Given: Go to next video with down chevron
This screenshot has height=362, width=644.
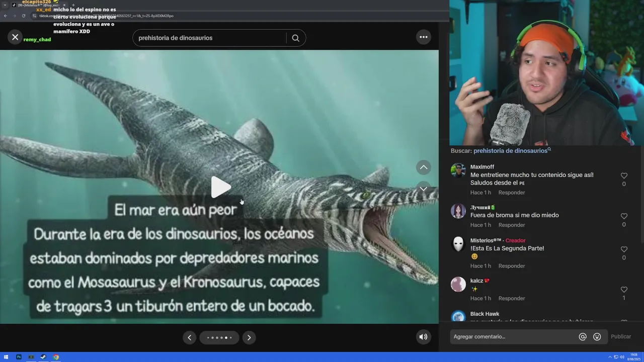Looking at the screenshot, I should (x=424, y=189).
